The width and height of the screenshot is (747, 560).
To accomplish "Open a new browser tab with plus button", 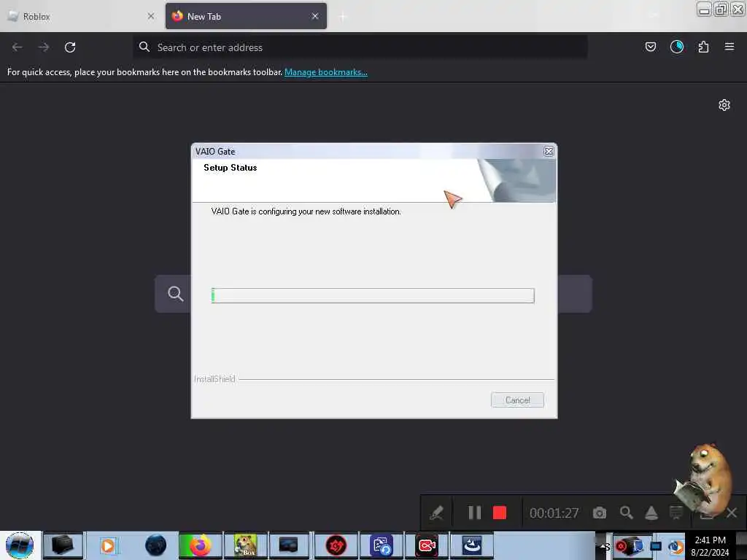I will pos(343,17).
